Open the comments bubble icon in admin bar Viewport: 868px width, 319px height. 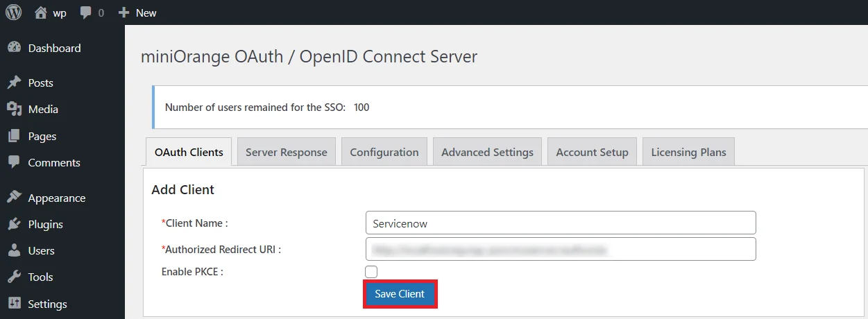pyautogui.click(x=86, y=13)
